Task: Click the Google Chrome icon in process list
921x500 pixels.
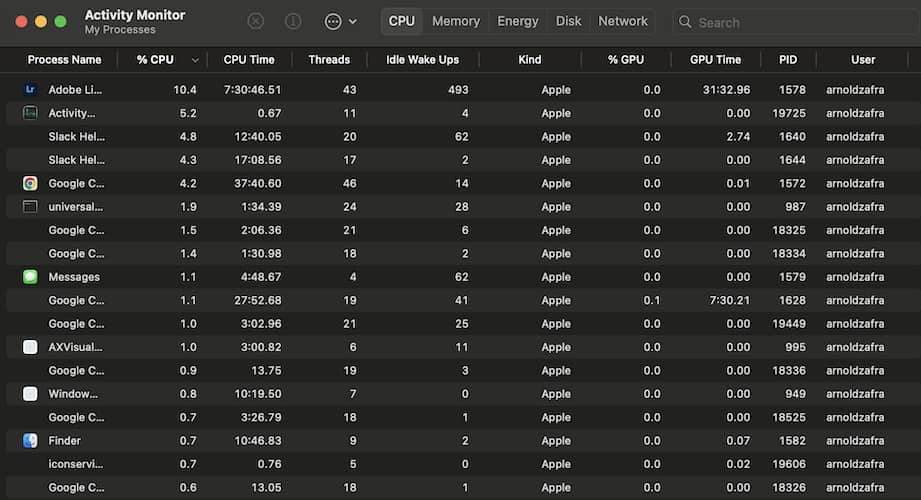Action: (x=30, y=183)
